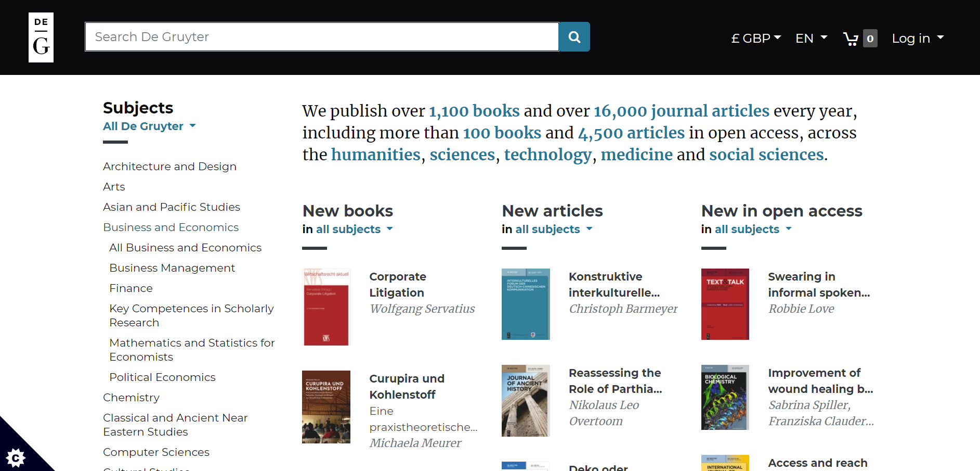Open the social sciences link

[767, 155]
